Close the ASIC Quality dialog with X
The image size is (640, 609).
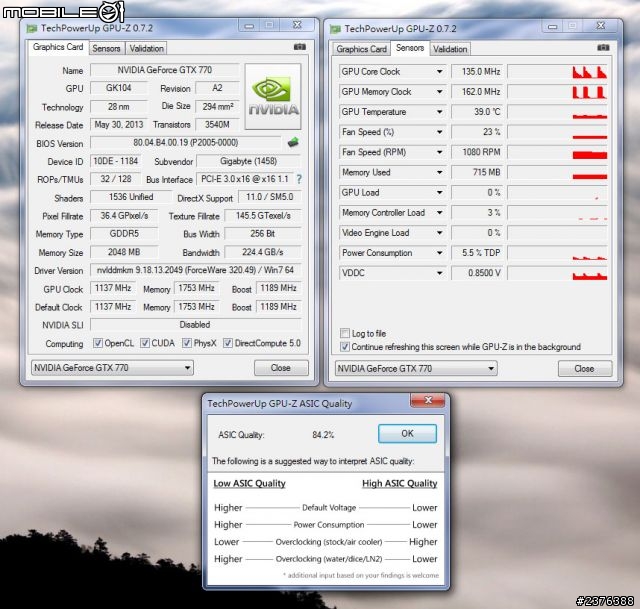(428, 400)
